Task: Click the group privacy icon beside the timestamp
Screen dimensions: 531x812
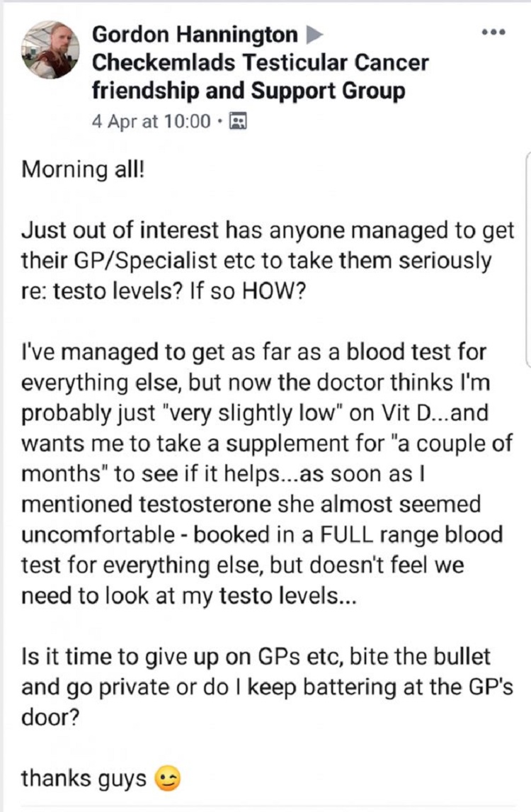Action: pyautogui.click(x=239, y=121)
